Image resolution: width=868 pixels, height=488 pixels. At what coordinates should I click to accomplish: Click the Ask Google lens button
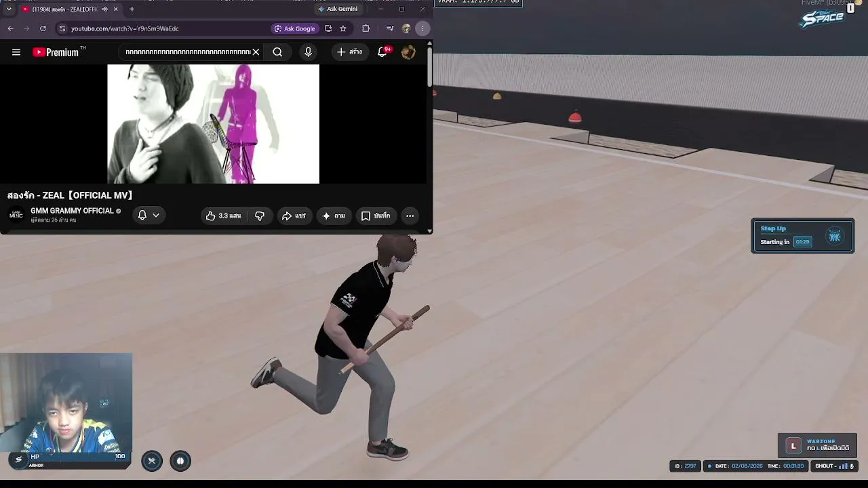coord(295,28)
